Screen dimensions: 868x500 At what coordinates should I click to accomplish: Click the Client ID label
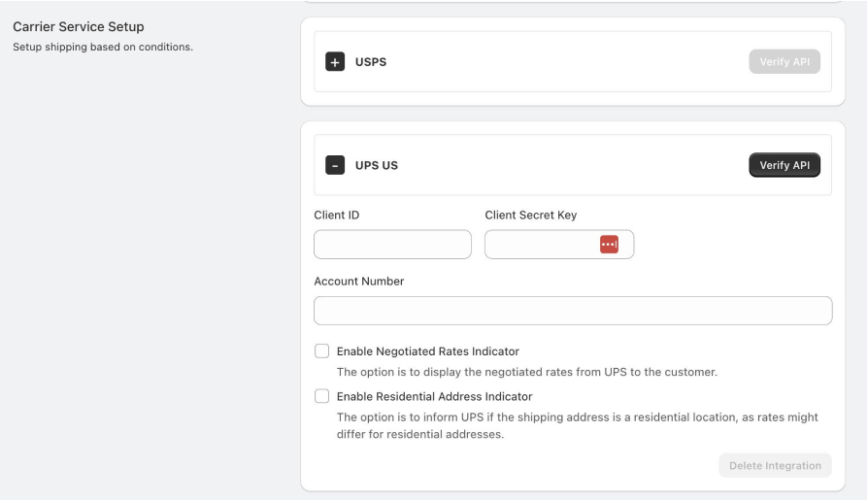point(337,215)
